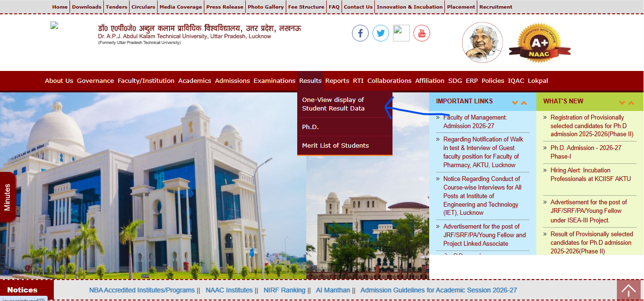Open Fee Structure link
This screenshot has height=301, width=644.
pyautogui.click(x=306, y=7)
